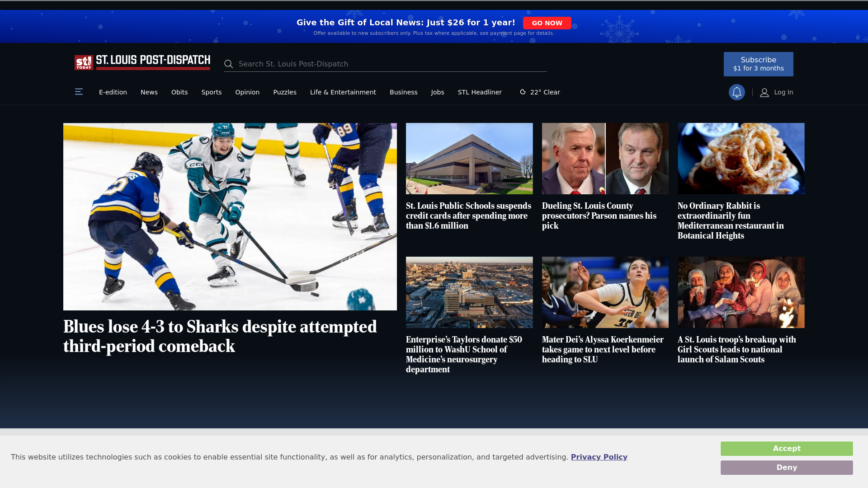Open the Sports section

[212, 92]
